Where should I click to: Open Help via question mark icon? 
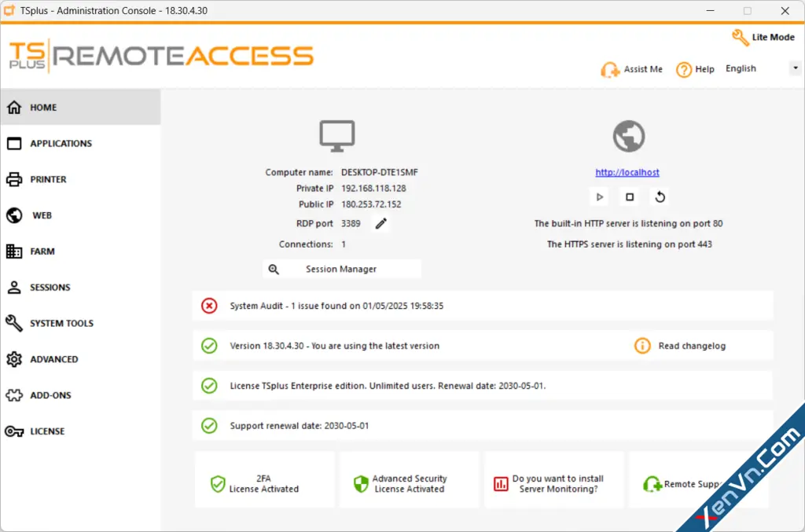(683, 69)
